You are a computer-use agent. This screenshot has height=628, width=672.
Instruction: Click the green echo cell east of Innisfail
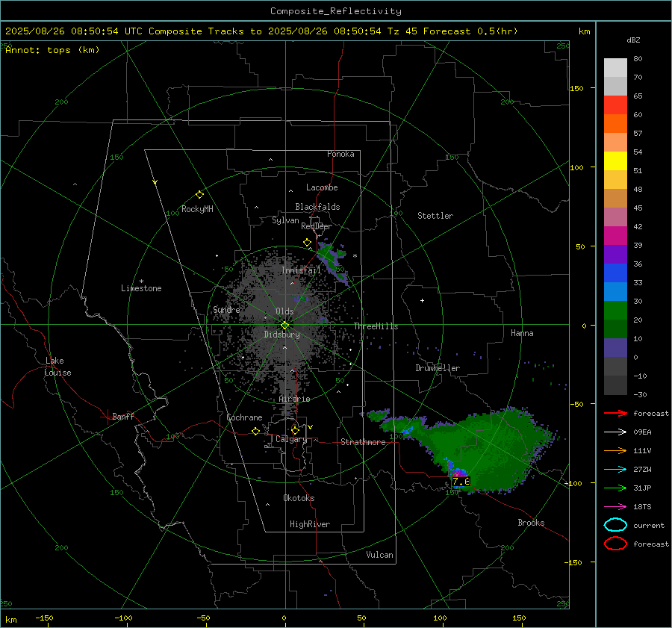pos(332,261)
